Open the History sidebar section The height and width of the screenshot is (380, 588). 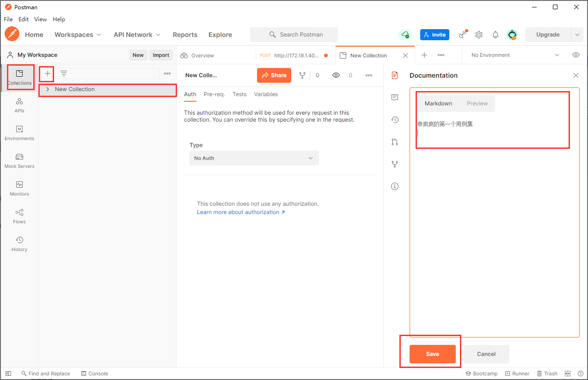(19, 244)
